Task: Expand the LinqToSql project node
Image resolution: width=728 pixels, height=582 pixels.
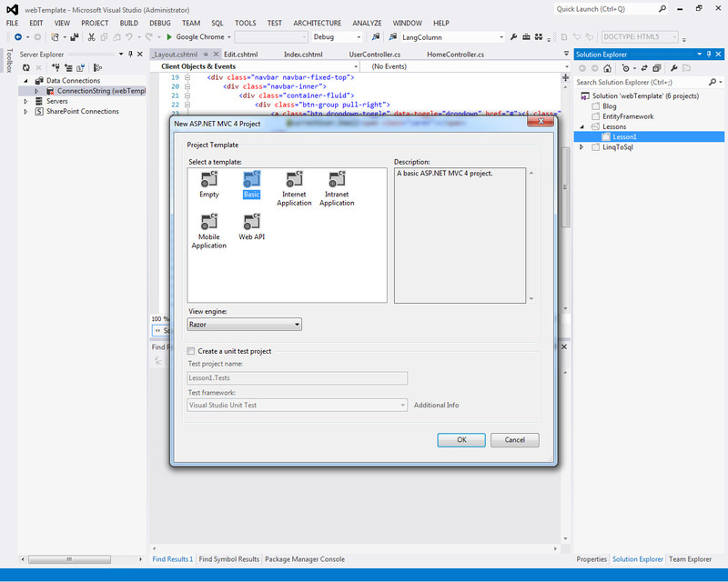Action: click(581, 147)
